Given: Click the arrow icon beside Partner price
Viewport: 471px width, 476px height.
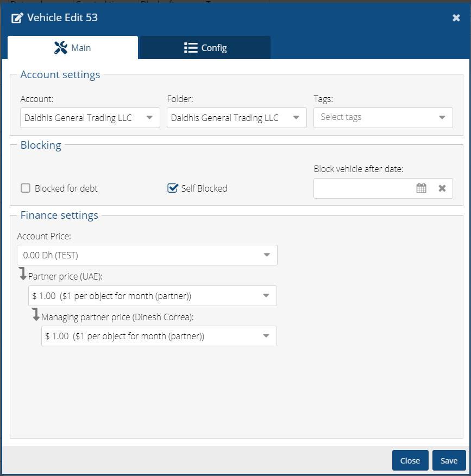Looking at the screenshot, I should click(x=23, y=274).
